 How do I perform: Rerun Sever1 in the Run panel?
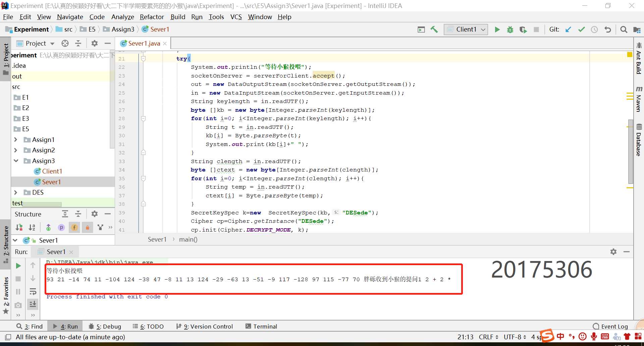(x=18, y=266)
